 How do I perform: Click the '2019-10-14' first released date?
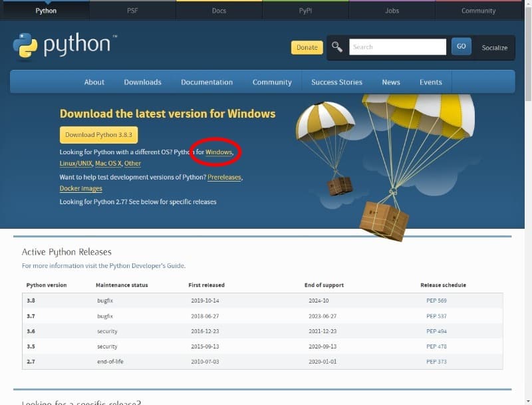point(205,301)
